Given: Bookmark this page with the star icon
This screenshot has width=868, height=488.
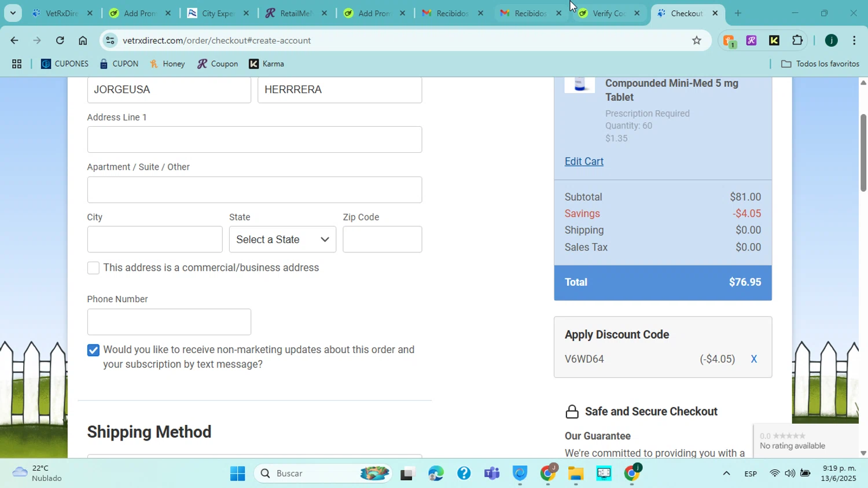Looking at the screenshot, I should pyautogui.click(x=697, y=41).
